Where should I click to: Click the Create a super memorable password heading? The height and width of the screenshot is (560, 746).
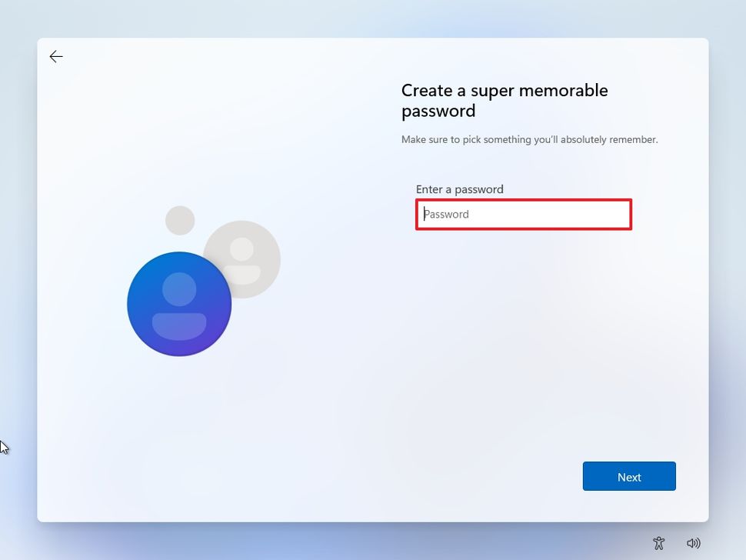504,100
